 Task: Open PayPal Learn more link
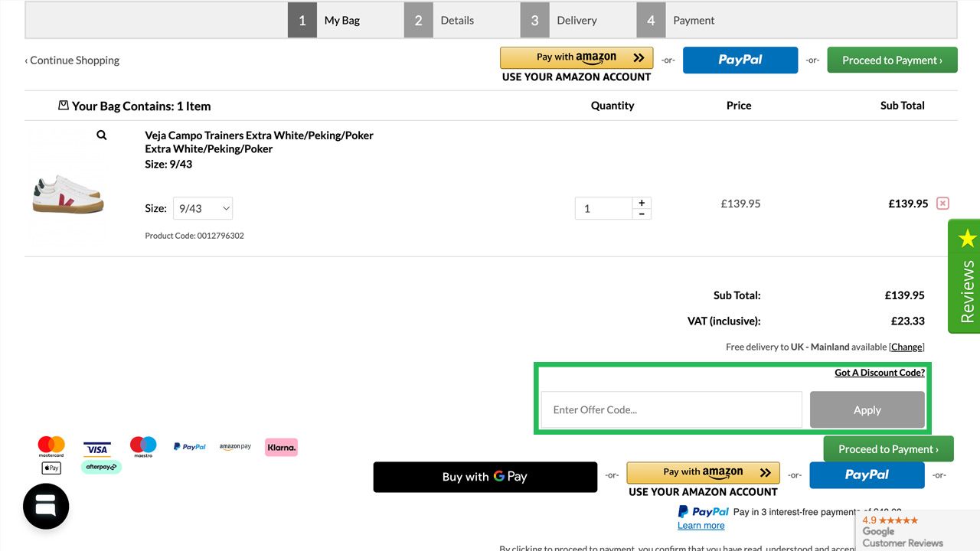pos(701,526)
